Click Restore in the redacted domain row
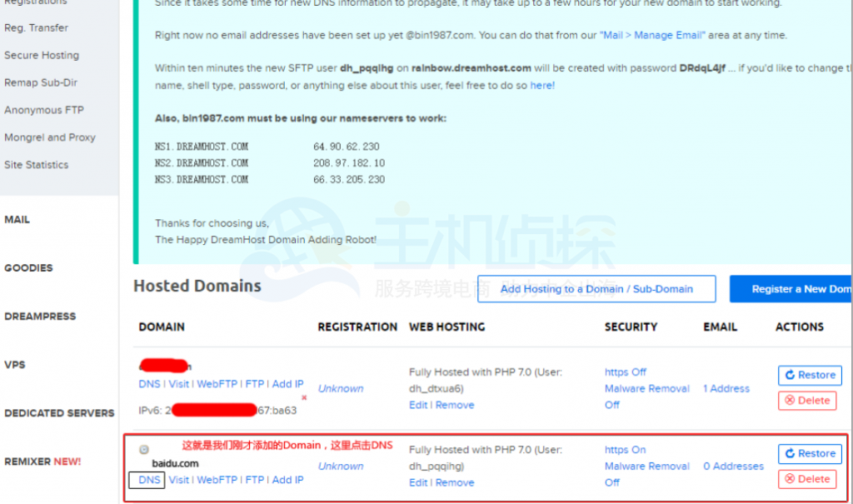 810,375
